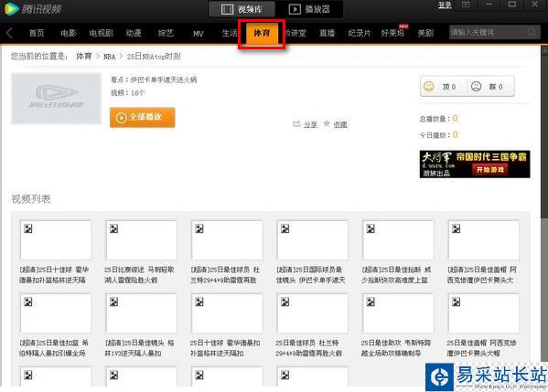Open the 首页 home menu item
This screenshot has height=392, width=548.
(x=37, y=33)
